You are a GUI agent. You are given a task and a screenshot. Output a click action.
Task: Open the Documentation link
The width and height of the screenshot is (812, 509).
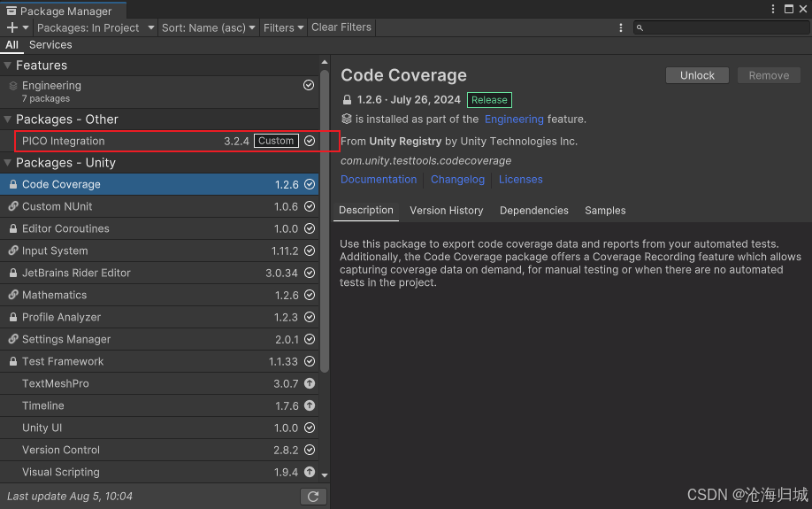tap(379, 180)
